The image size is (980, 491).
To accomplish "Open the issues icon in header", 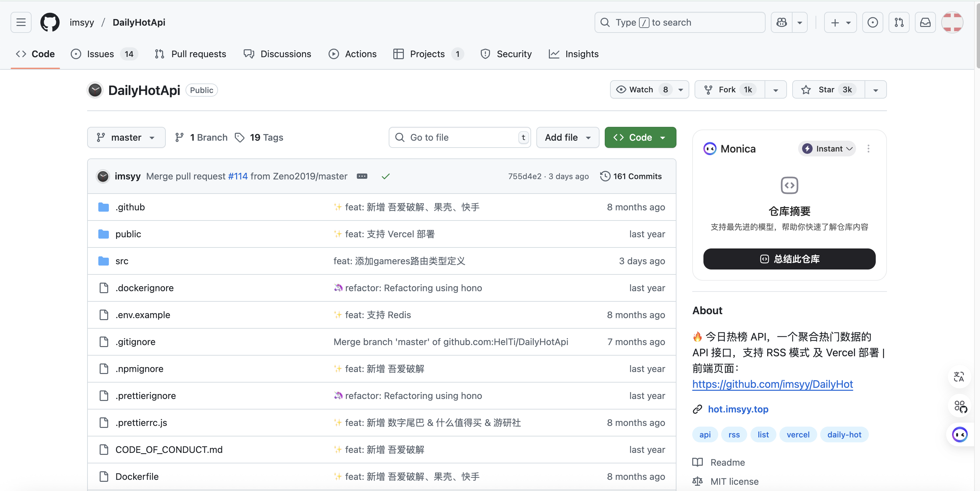I will click(x=872, y=22).
